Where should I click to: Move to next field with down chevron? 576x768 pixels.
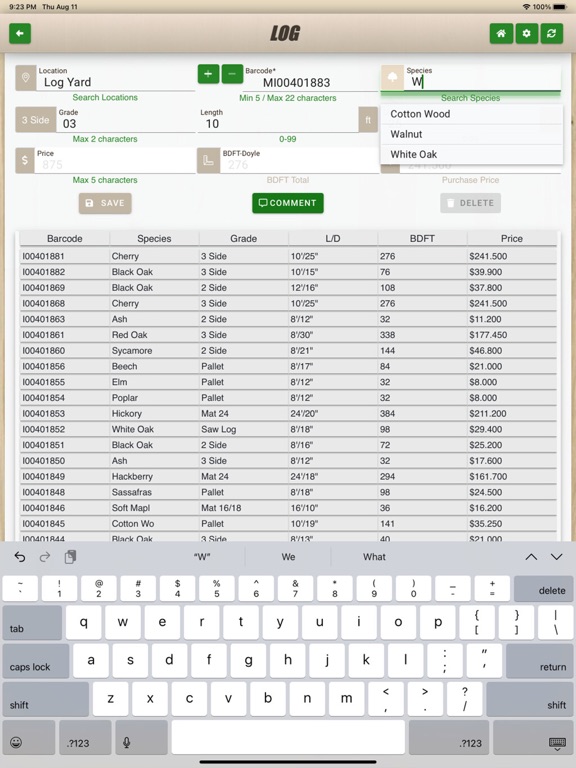556,557
